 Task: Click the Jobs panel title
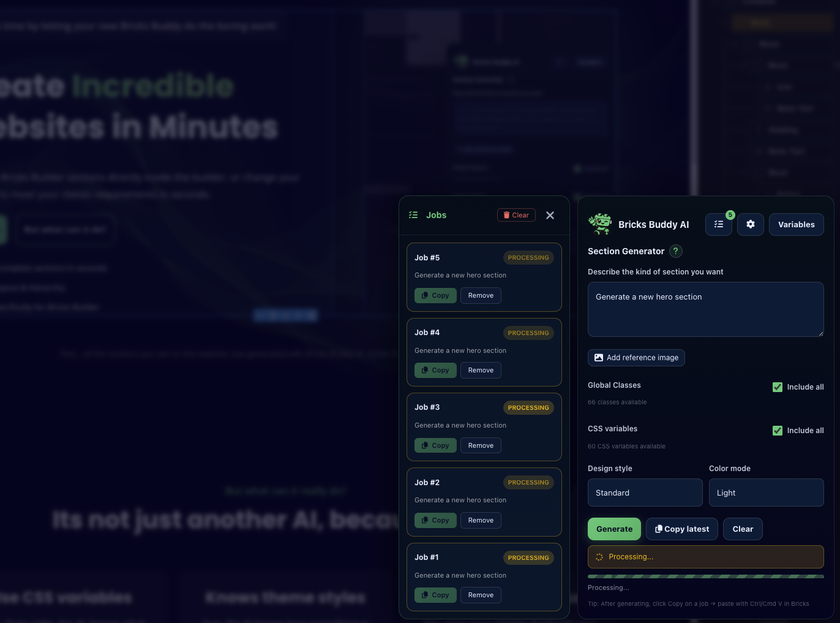tap(436, 215)
